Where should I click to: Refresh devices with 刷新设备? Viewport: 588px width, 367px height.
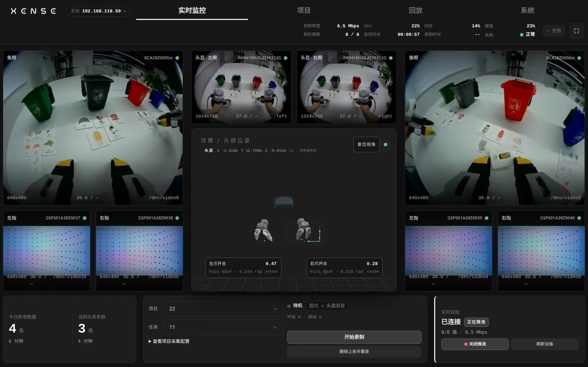[545, 344]
